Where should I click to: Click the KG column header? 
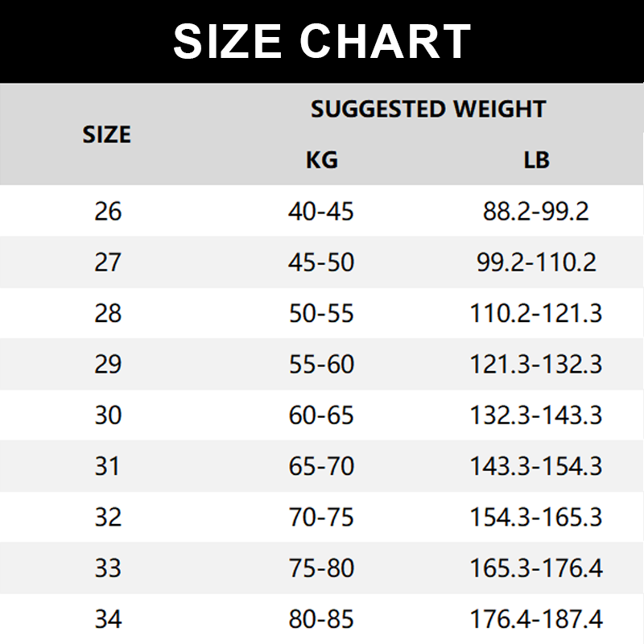coord(321,159)
